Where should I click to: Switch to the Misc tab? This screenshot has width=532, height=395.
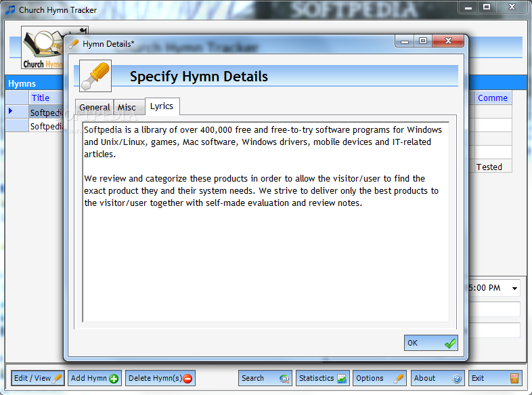[129, 107]
